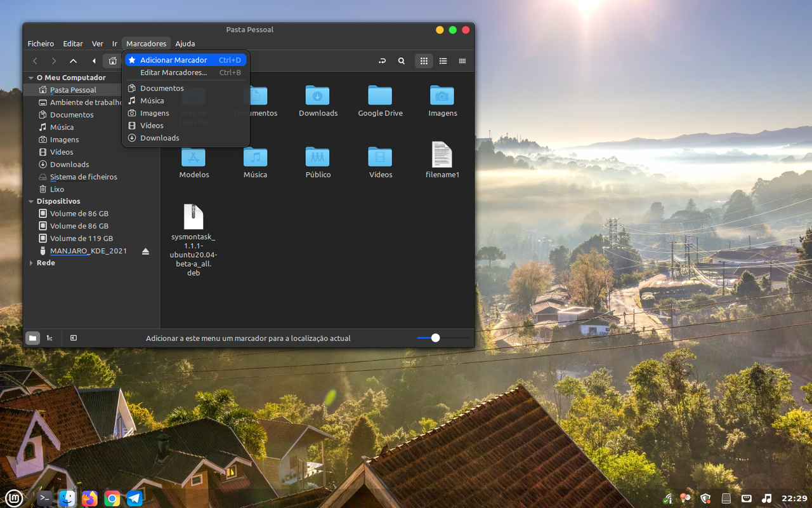Open the clock showing 22:29

pyautogui.click(x=794, y=498)
